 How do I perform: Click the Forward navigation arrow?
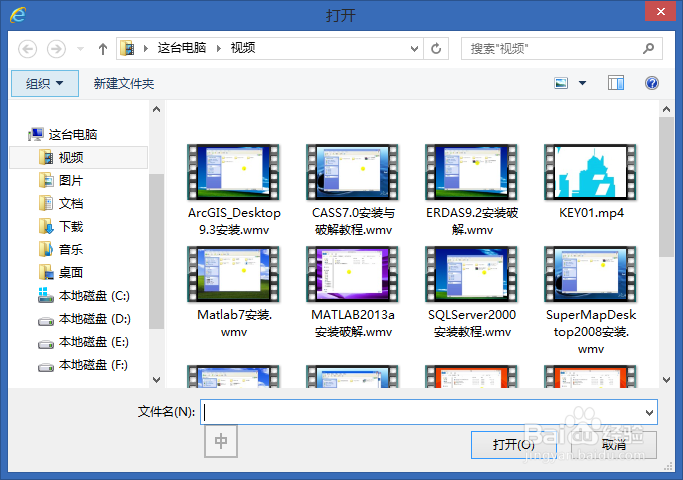pos(56,49)
